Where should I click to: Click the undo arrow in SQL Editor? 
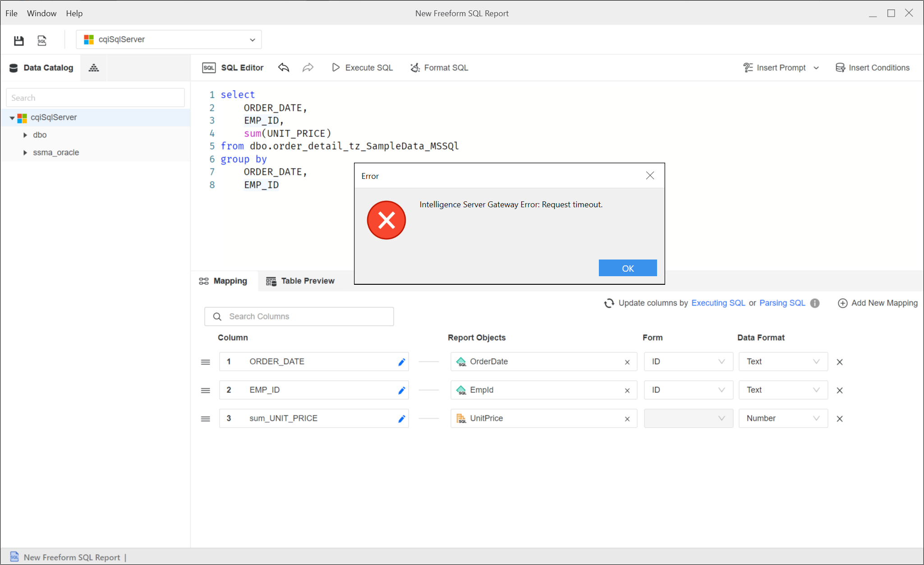284,68
